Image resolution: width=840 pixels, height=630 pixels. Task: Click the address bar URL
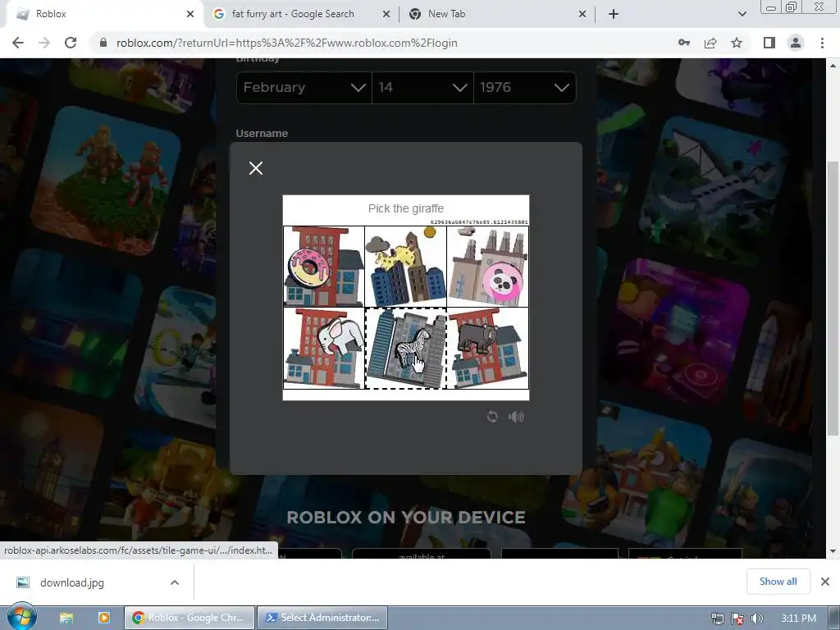(x=286, y=43)
